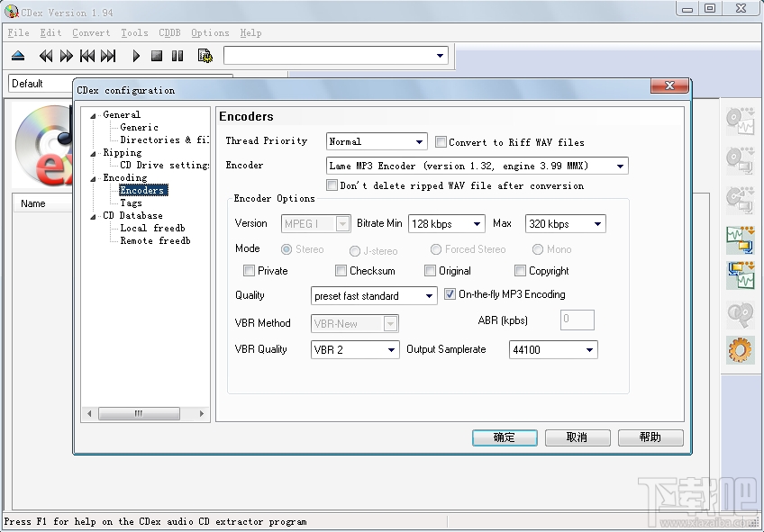
Task: Select Generic in the settings tree
Action: 139,127
